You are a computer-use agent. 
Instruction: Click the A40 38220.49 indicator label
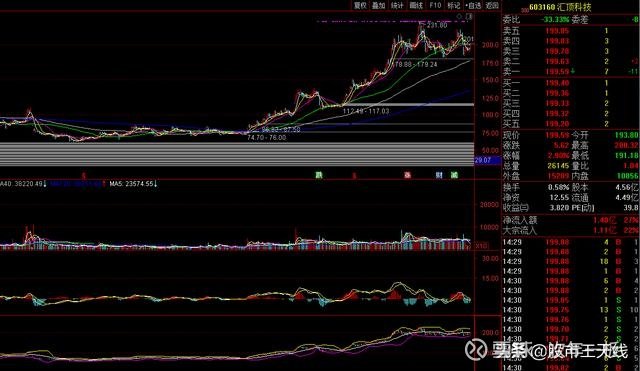(x=23, y=184)
